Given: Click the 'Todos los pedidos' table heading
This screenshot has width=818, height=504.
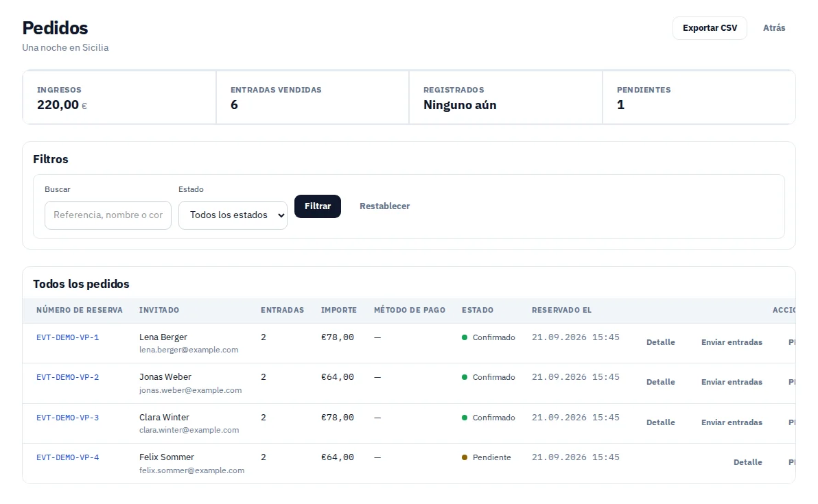Looking at the screenshot, I should point(81,284).
